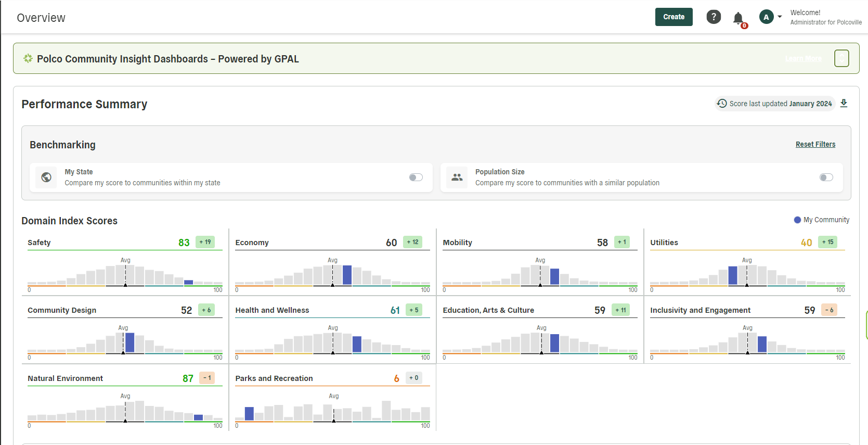Select the Economy domain heading
The image size is (868, 445).
pyautogui.click(x=252, y=243)
